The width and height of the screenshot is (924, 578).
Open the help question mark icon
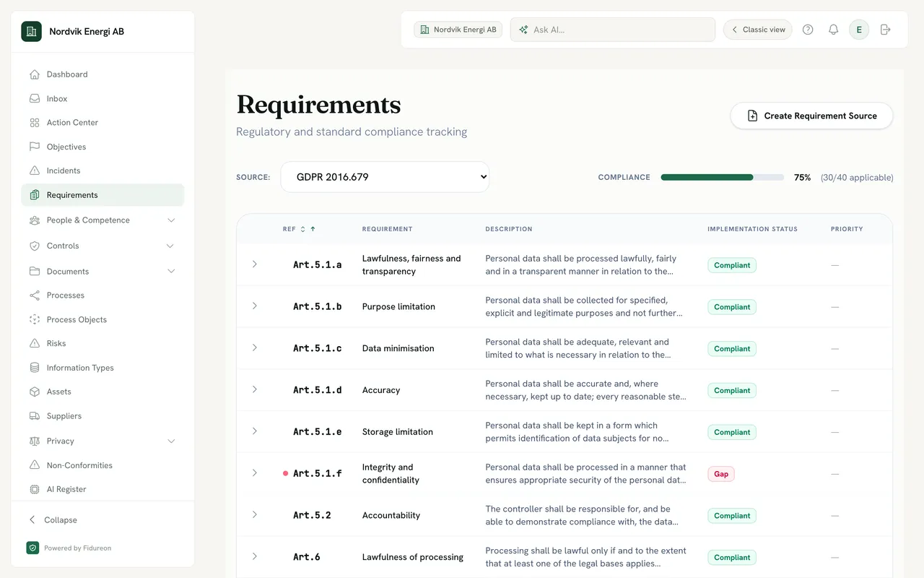coord(808,30)
